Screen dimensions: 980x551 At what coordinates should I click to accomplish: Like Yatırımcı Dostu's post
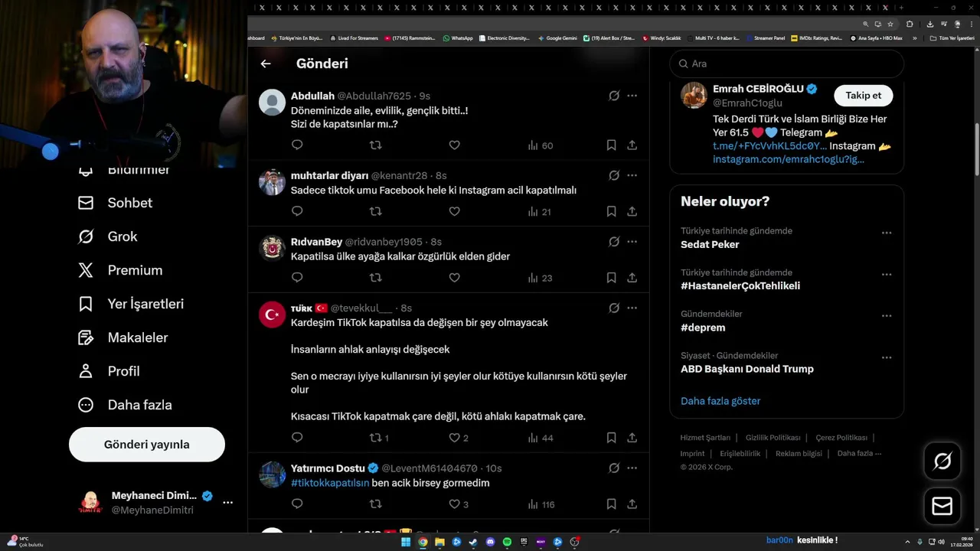[x=458, y=504]
